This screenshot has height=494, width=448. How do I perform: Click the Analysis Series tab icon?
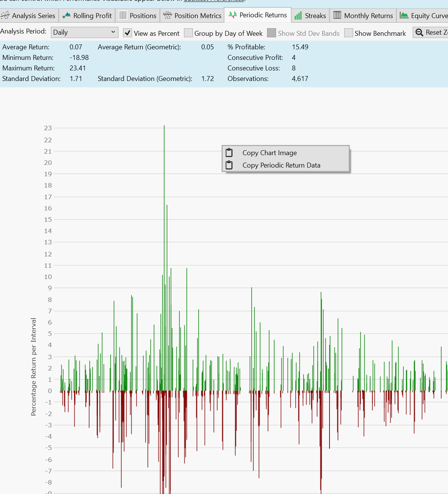pyautogui.click(x=5, y=15)
